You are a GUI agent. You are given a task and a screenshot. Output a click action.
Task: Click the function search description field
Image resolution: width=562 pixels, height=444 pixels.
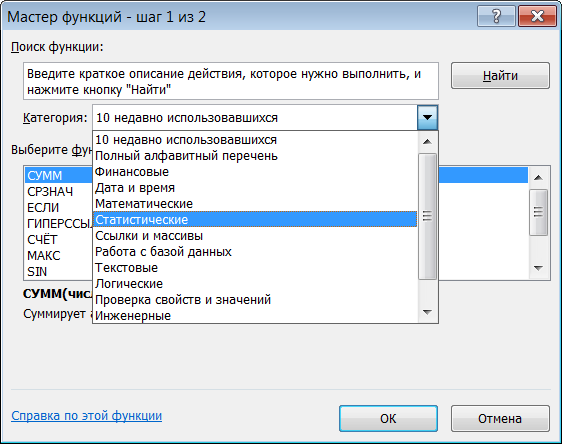click(x=231, y=81)
